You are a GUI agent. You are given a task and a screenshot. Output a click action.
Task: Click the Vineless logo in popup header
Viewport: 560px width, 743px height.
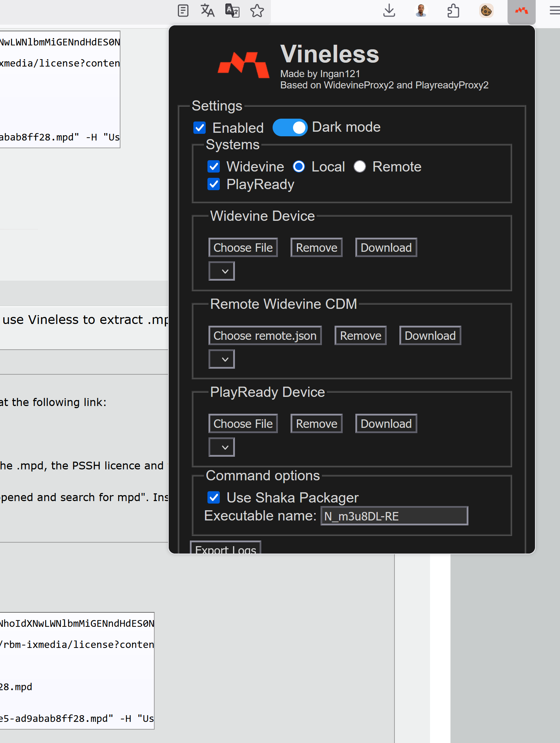(244, 65)
